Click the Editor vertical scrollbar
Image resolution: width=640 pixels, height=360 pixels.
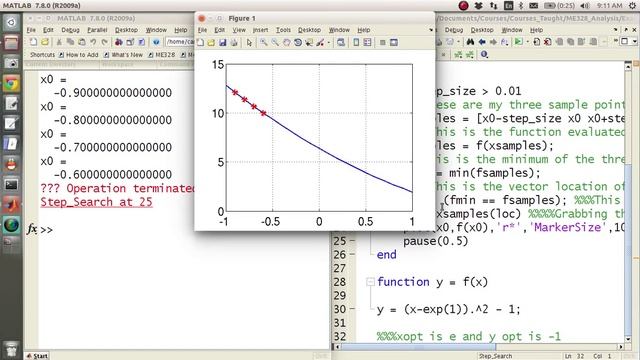pyautogui.click(x=628, y=202)
